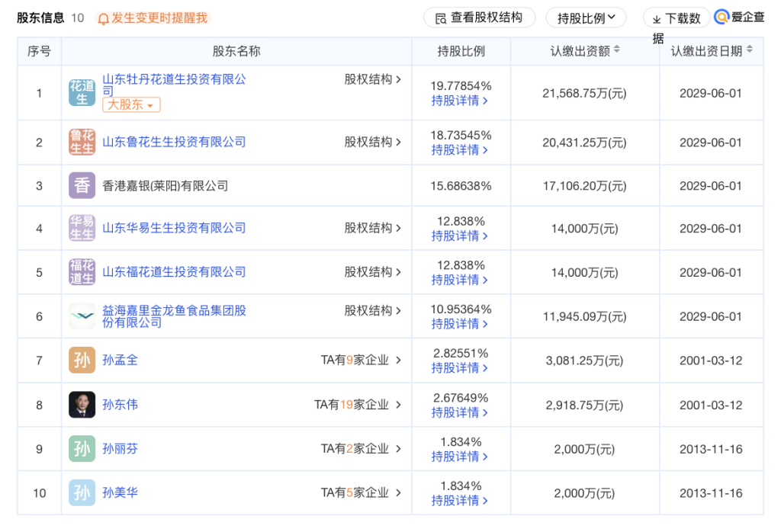This screenshot has height=532, width=781.
Task: Click 孙丽芬 green avatar icon
Action: tap(82, 449)
